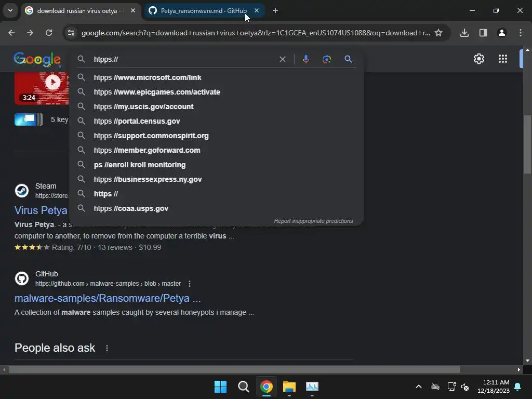Open the Google apps grid
This screenshot has height=399, width=532.
[503, 59]
